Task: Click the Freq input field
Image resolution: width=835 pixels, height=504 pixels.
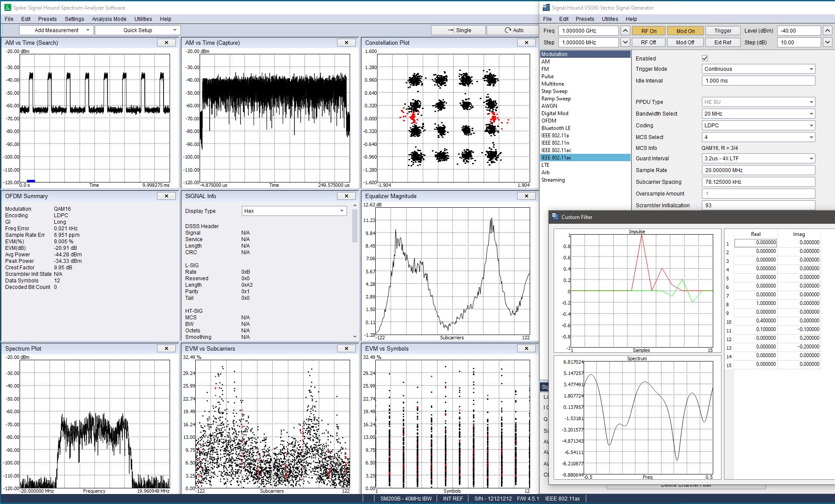Action: tap(588, 30)
